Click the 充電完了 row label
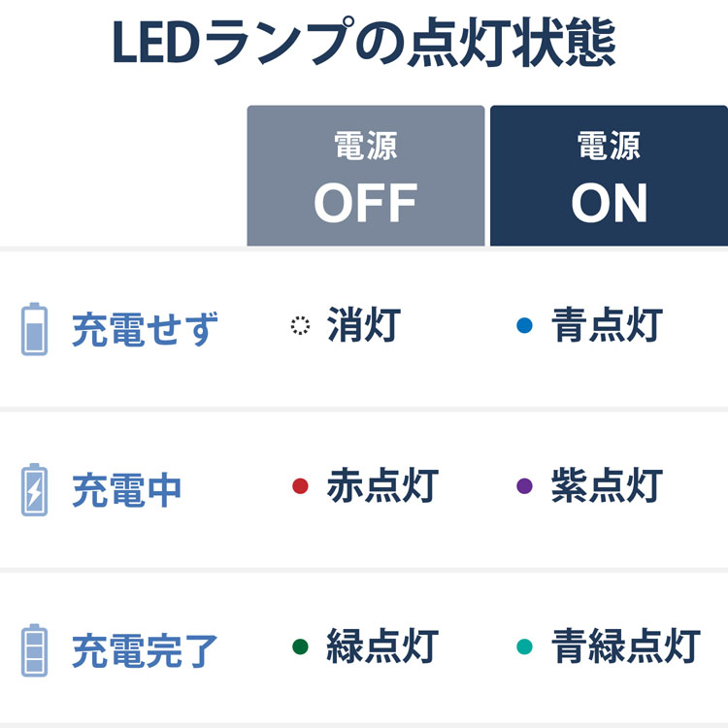 [146, 650]
